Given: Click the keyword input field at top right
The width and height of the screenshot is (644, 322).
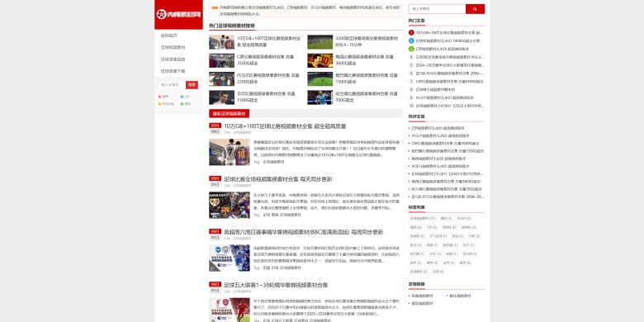Looking at the screenshot, I should [437, 8].
